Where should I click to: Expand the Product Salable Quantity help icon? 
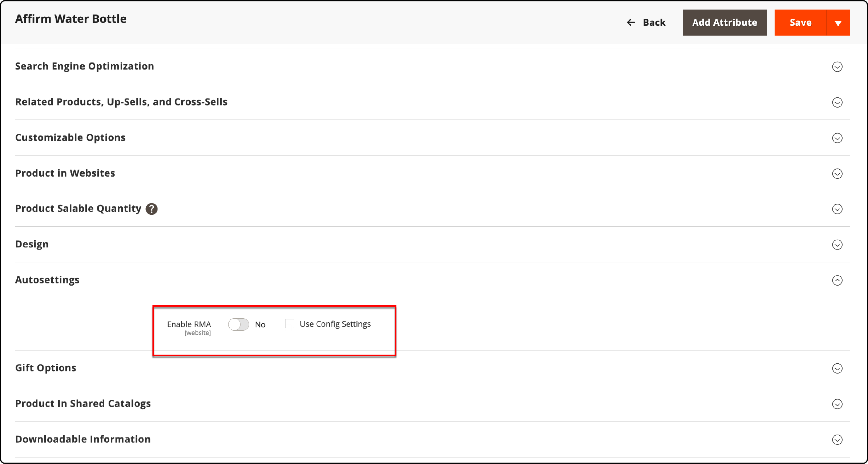(x=152, y=209)
